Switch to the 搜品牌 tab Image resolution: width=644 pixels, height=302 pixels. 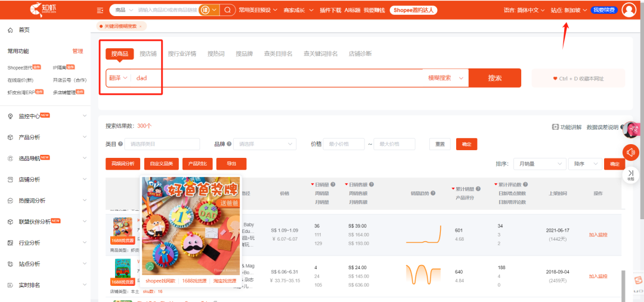click(x=244, y=54)
